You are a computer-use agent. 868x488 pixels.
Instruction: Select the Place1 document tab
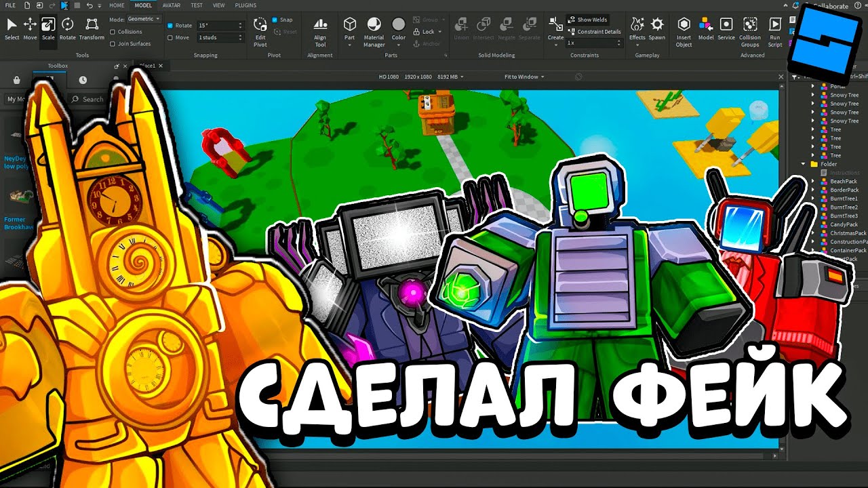tap(147, 66)
